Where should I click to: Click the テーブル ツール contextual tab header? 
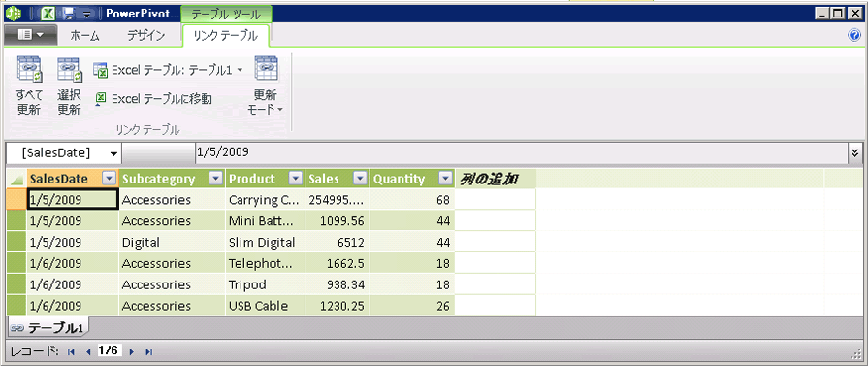point(226,14)
